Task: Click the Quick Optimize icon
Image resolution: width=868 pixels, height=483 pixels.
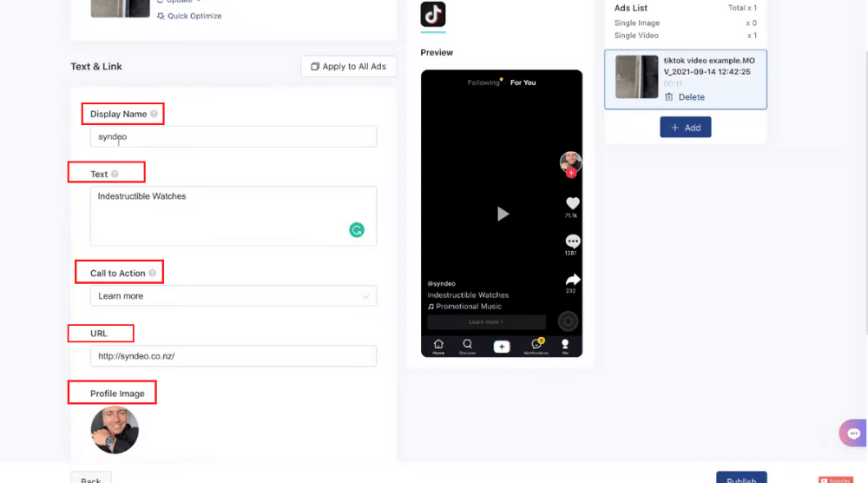Action: click(x=161, y=16)
